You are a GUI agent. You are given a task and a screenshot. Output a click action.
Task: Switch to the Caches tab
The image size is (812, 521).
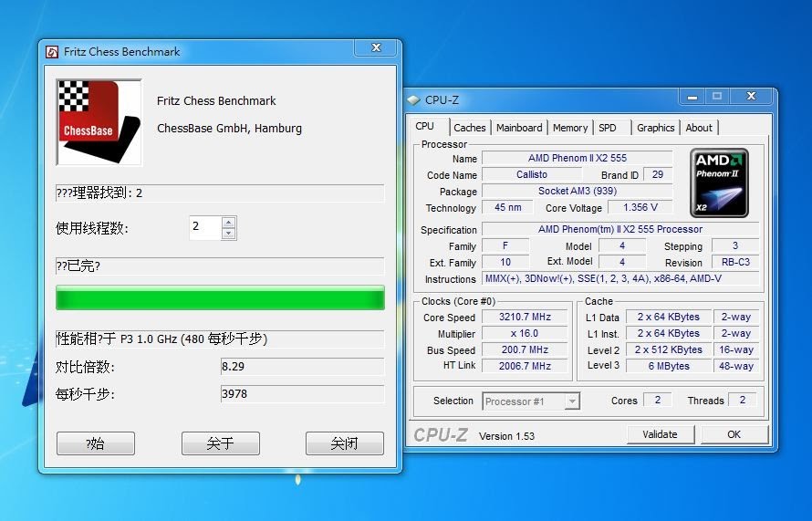click(470, 128)
